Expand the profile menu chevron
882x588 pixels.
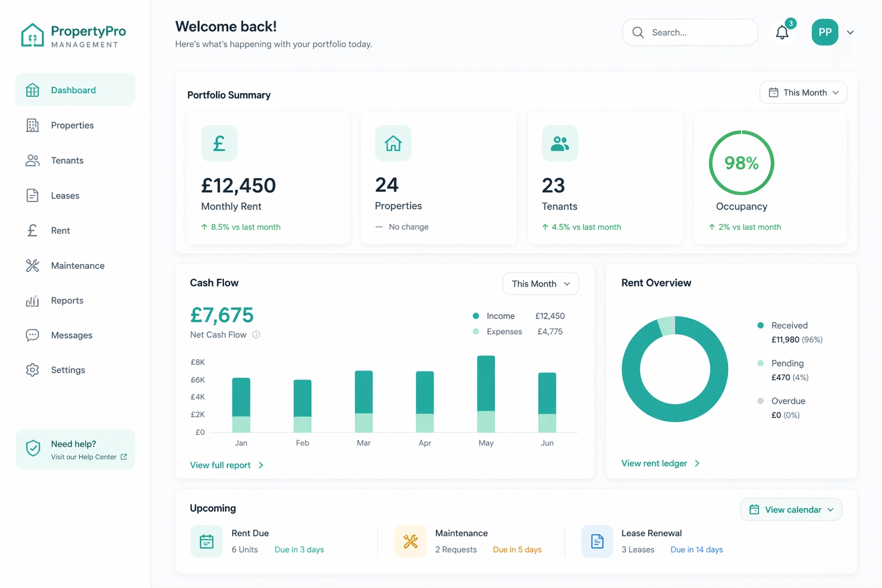point(850,32)
